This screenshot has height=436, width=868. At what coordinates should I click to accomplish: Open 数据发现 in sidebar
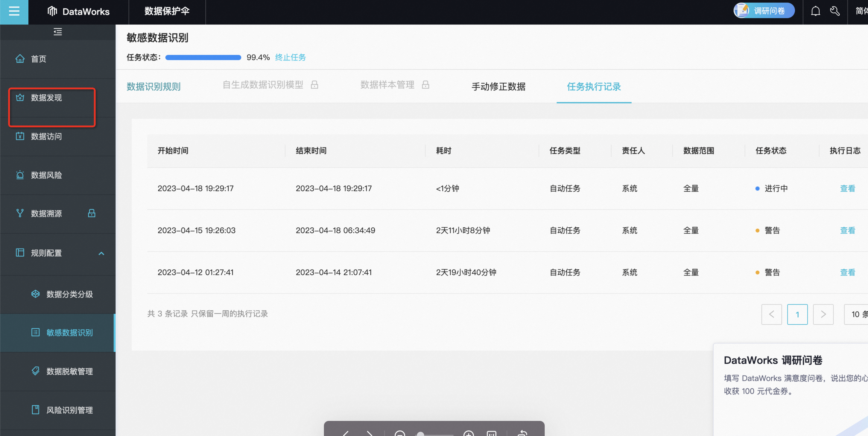(x=46, y=98)
